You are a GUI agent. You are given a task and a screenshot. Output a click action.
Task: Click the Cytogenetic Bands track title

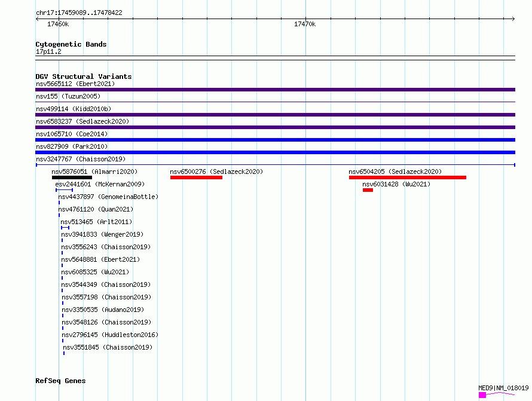[71, 44]
